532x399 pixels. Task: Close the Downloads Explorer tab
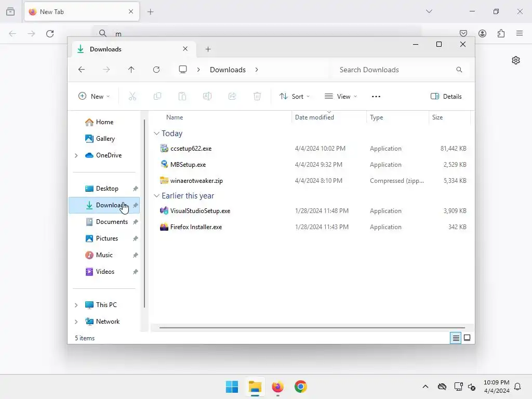coord(185,49)
